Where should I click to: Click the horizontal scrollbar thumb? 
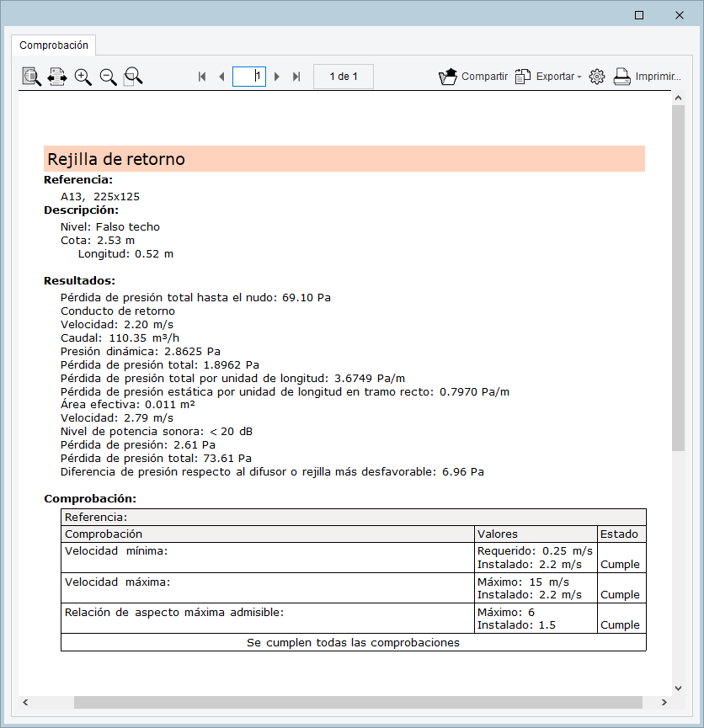pyautogui.click(x=358, y=702)
